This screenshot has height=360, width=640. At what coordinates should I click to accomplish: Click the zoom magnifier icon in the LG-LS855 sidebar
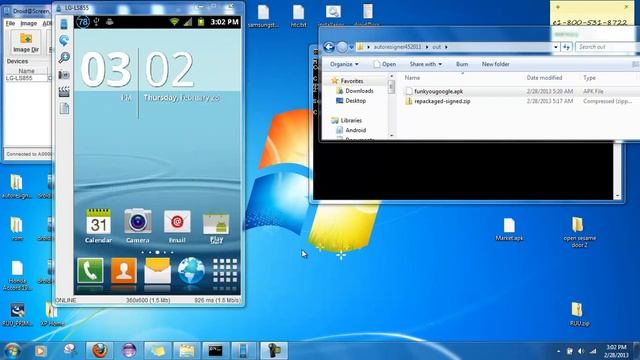[x=64, y=58]
